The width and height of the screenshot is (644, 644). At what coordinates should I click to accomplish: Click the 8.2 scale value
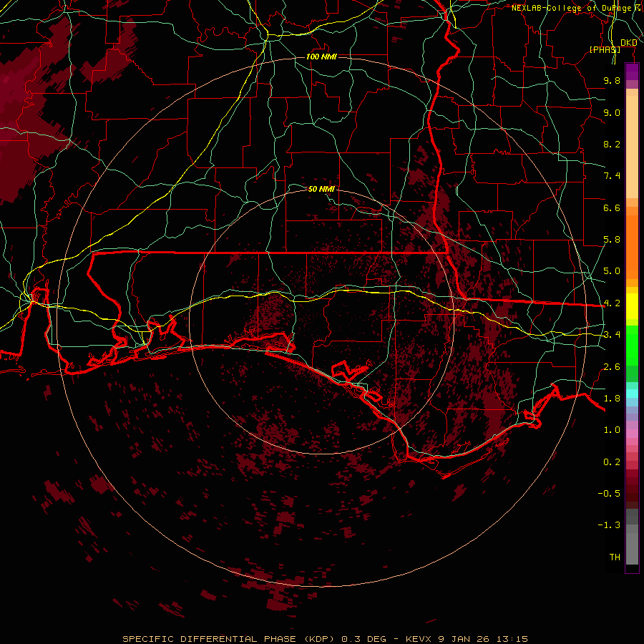click(612, 144)
